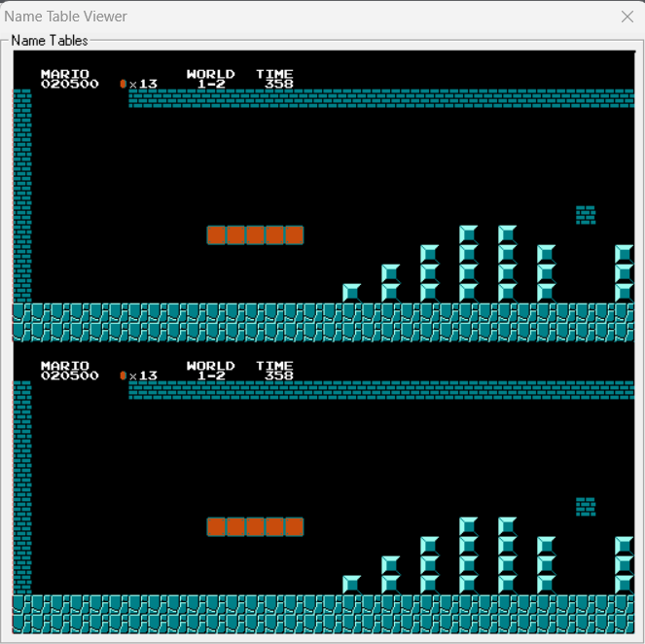Image resolution: width=645 pixels, height=644 pixels.
Task: Click the coin icon in the lower name table
Action: 123,376
